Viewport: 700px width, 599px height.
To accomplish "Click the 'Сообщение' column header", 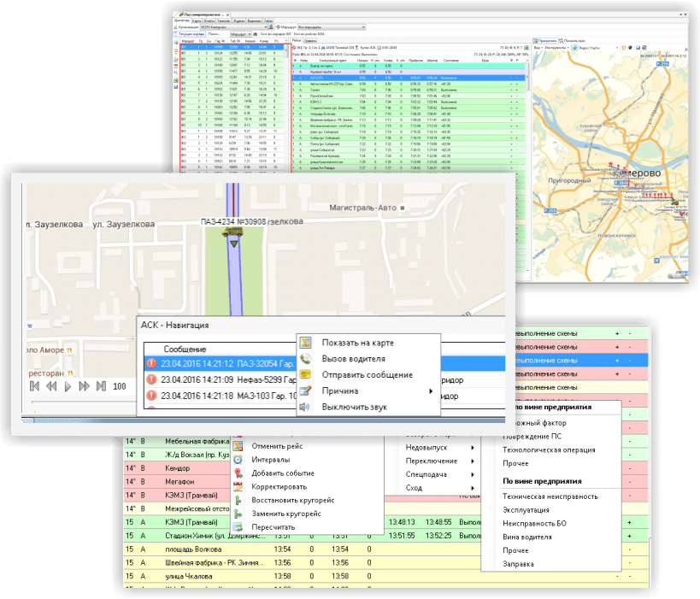I will (x=185, y=349).
